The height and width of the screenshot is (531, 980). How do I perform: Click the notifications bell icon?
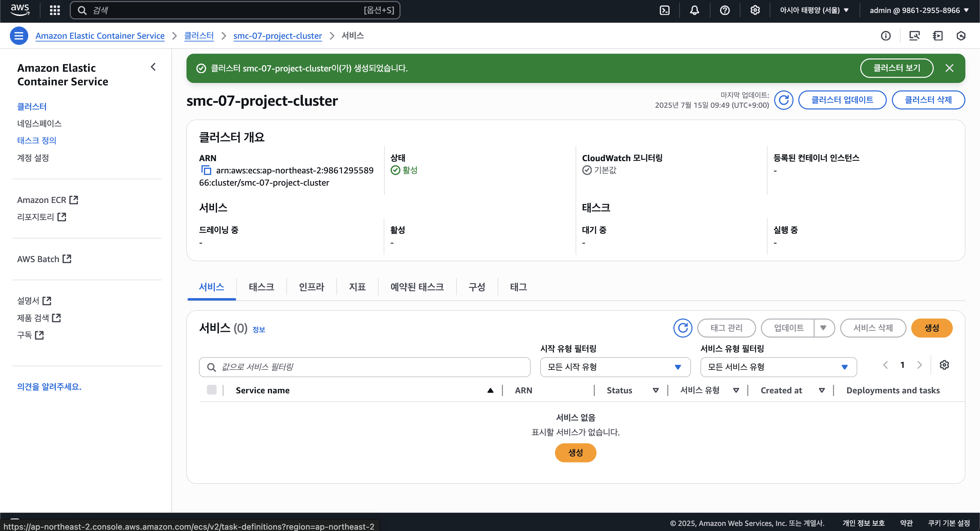click(x=694, y=10)
